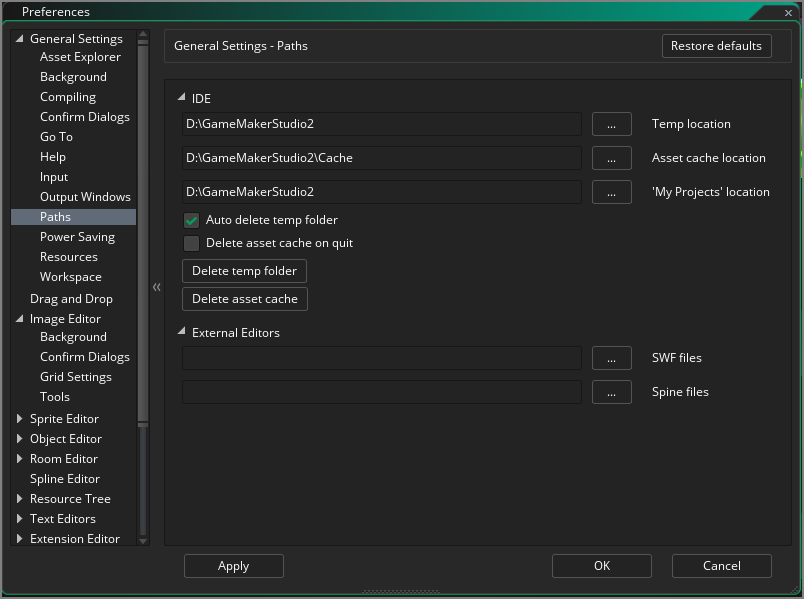The image size is (804, 599).
Task: Click Restore defaults button
Action: coord(716,46)
